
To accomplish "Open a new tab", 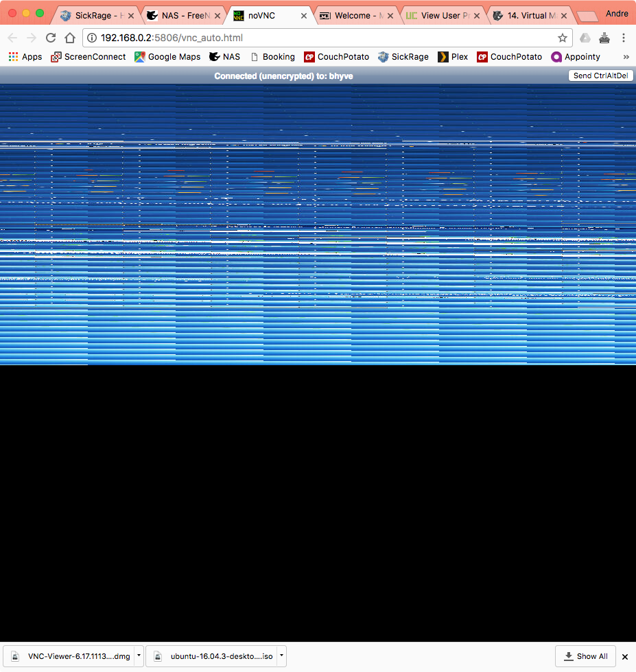I will [x=587, y=16].
